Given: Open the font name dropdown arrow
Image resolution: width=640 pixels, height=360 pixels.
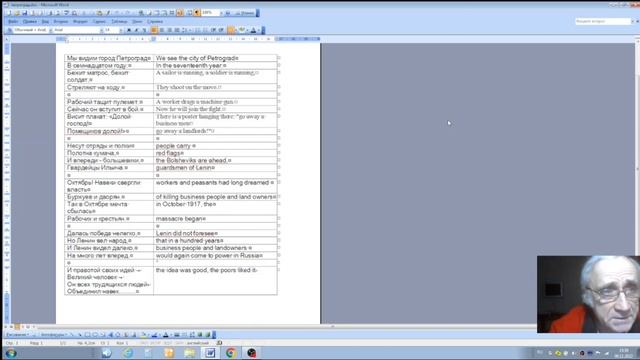Looking at the screenshot, I should (101, 30).
